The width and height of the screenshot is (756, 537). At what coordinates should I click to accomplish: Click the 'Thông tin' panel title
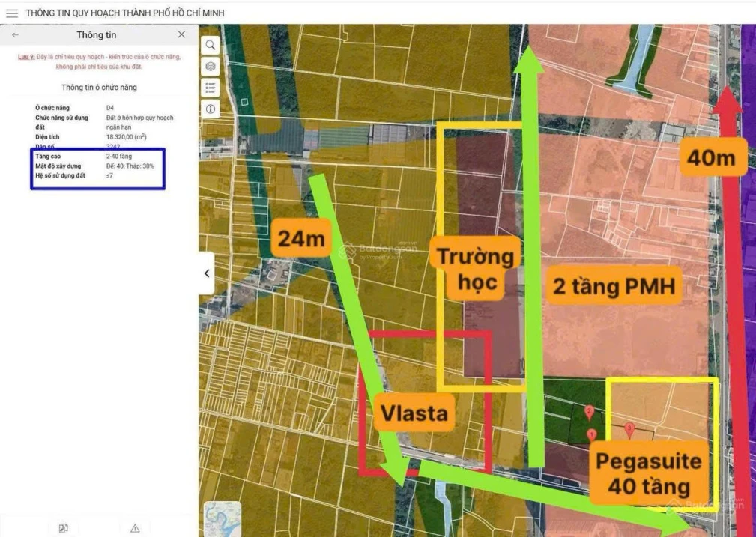[97, 34]
